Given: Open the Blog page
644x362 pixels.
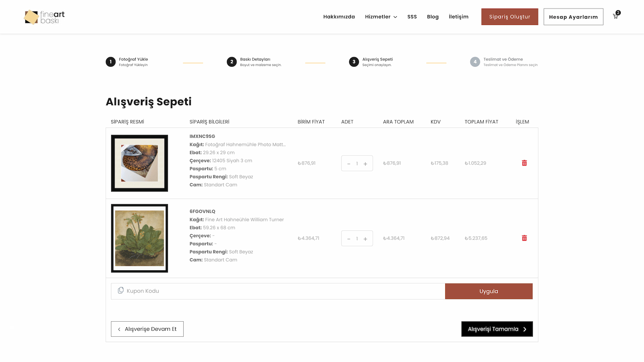Looking at the screenshot, I should (x=433, y=17).
